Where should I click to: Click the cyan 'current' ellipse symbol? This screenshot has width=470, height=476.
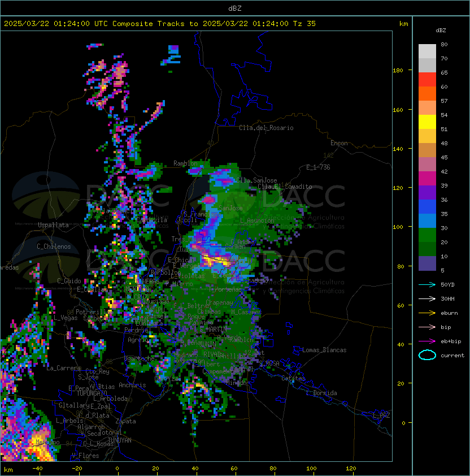[427, 355]
